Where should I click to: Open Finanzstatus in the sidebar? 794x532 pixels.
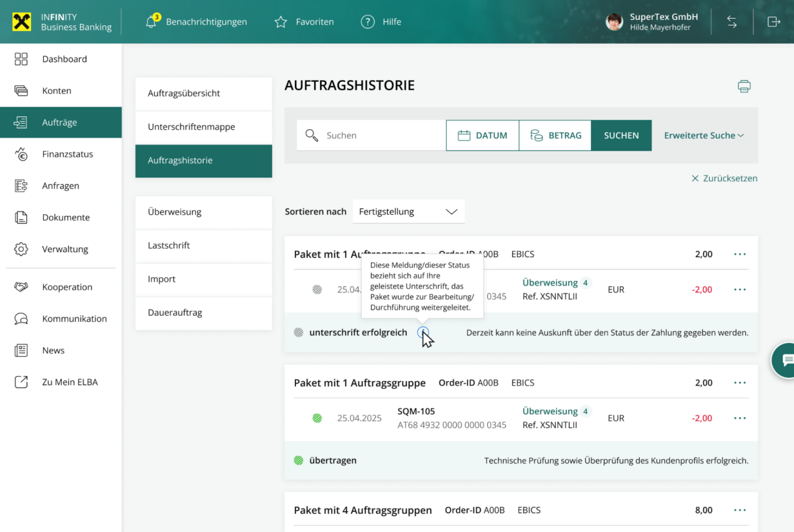pos(67,154)
